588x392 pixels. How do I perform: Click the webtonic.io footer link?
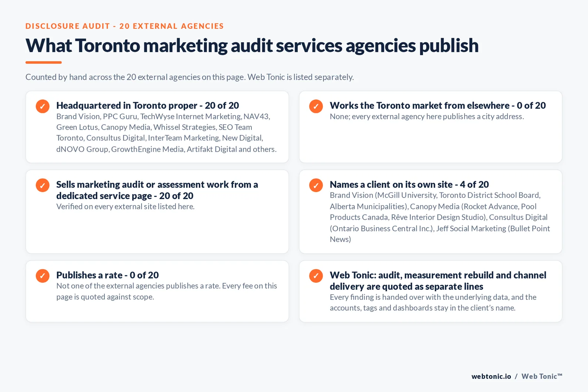491,376
